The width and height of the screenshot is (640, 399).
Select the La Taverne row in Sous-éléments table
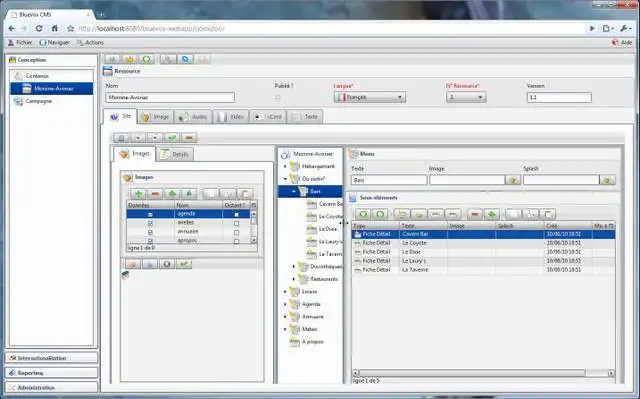[483, 270]
